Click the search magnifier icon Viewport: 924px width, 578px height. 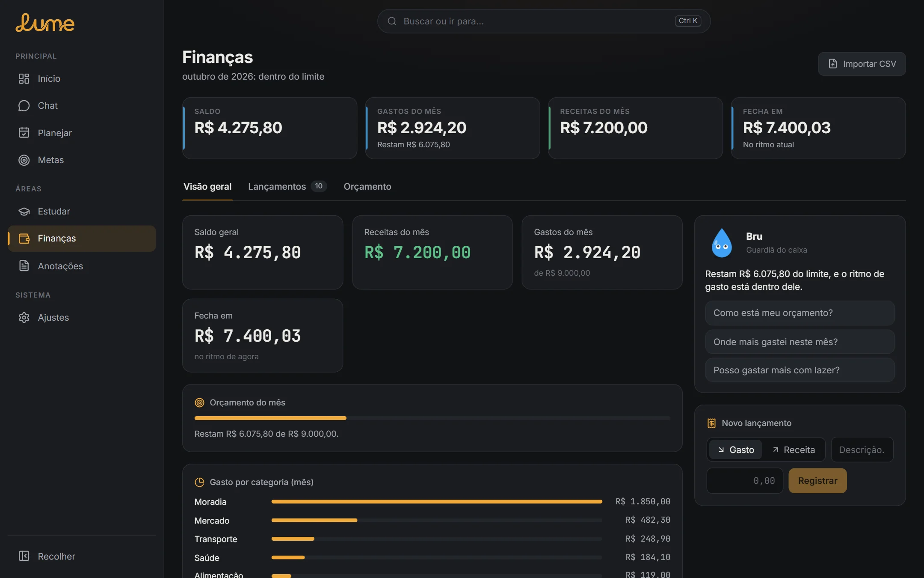[392, 21]
